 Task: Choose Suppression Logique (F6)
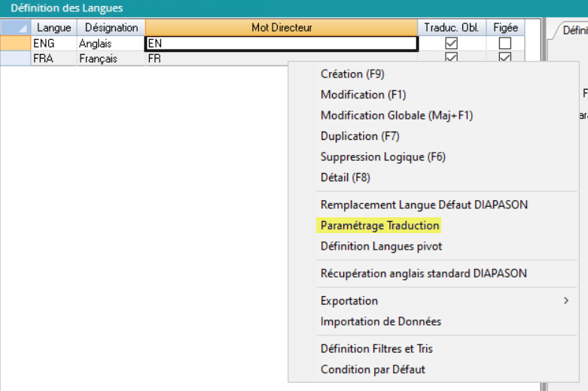(382, 157)
